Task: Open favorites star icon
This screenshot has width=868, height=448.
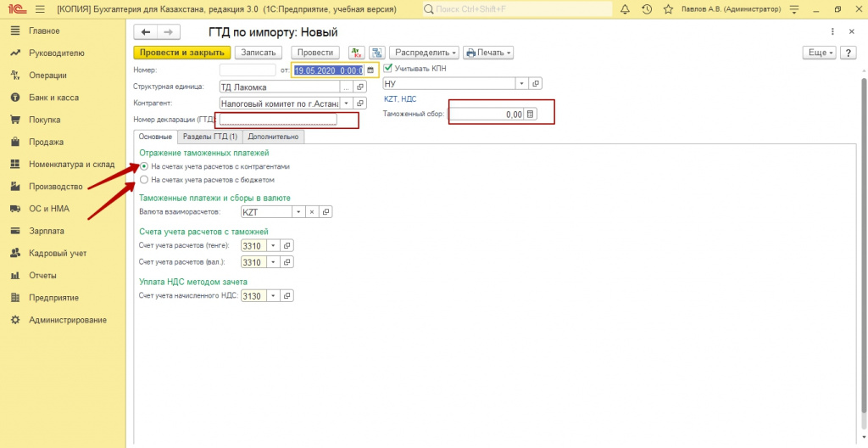Action: (668, 8)
